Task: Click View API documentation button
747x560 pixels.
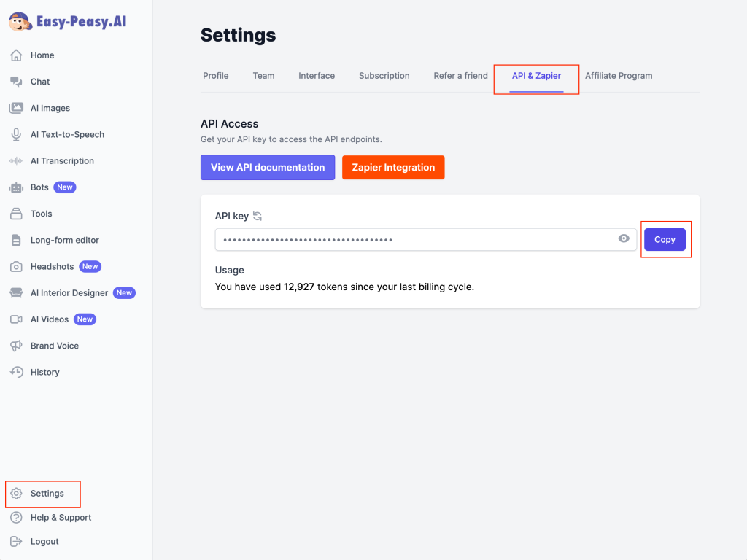Action: point(268,167)
